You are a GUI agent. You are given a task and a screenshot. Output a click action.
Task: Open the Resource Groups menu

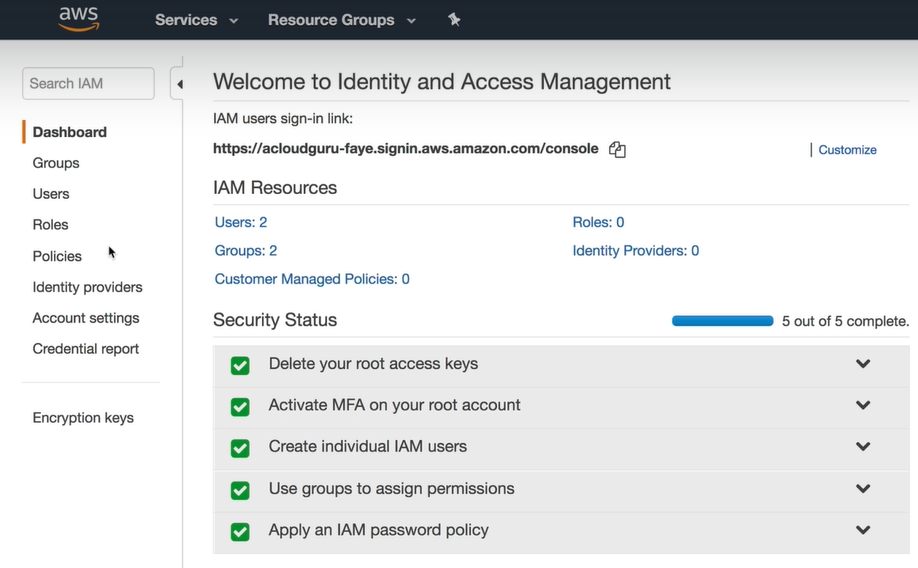tap(341, 20)
